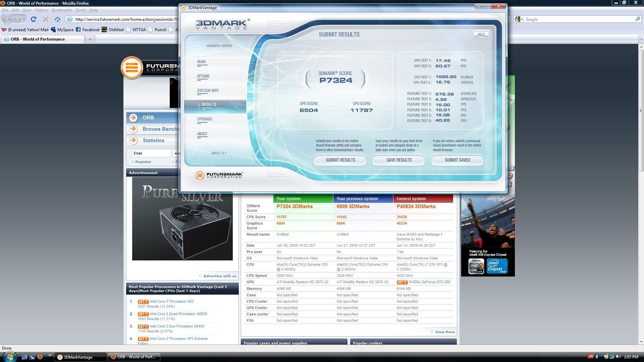Click GET IT badge beside E8400
Viewport: 644px width, 362px height.
143,326
